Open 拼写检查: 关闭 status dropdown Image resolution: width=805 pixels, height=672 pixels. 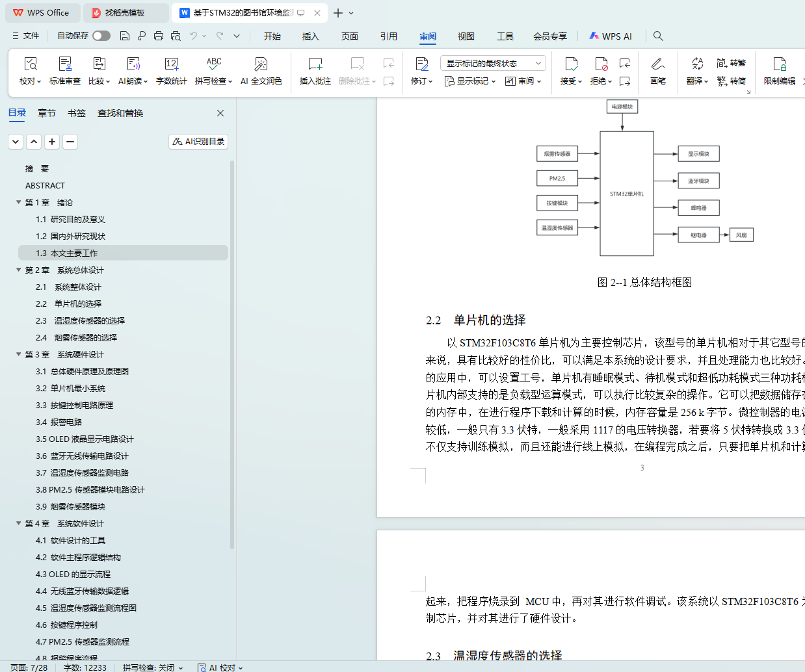click(153, 667)
